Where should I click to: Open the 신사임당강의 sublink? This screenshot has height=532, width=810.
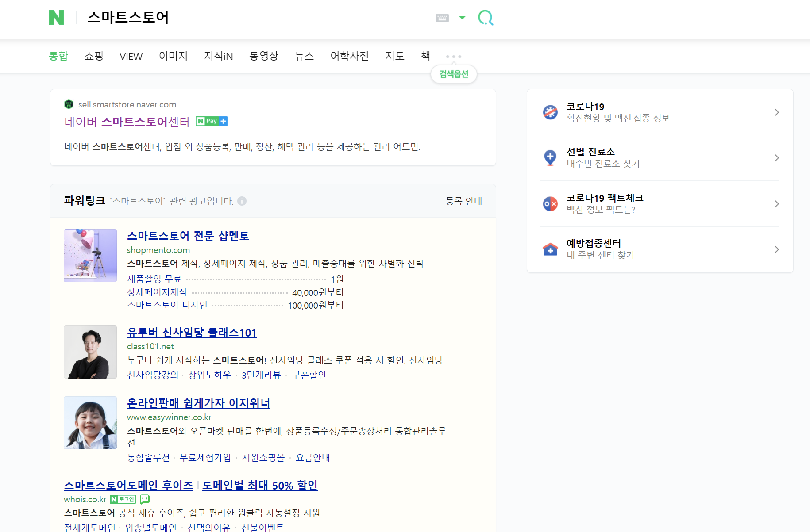(x=153, y=375)
